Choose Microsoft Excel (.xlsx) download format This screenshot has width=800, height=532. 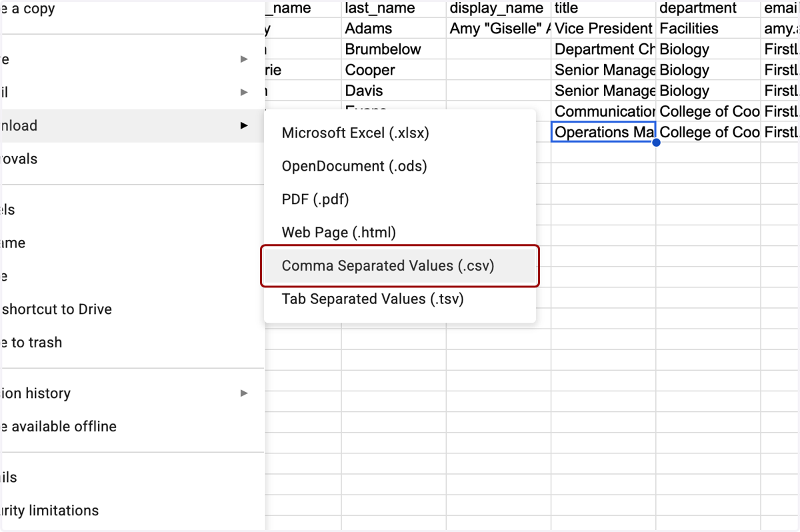click(399, 133)
